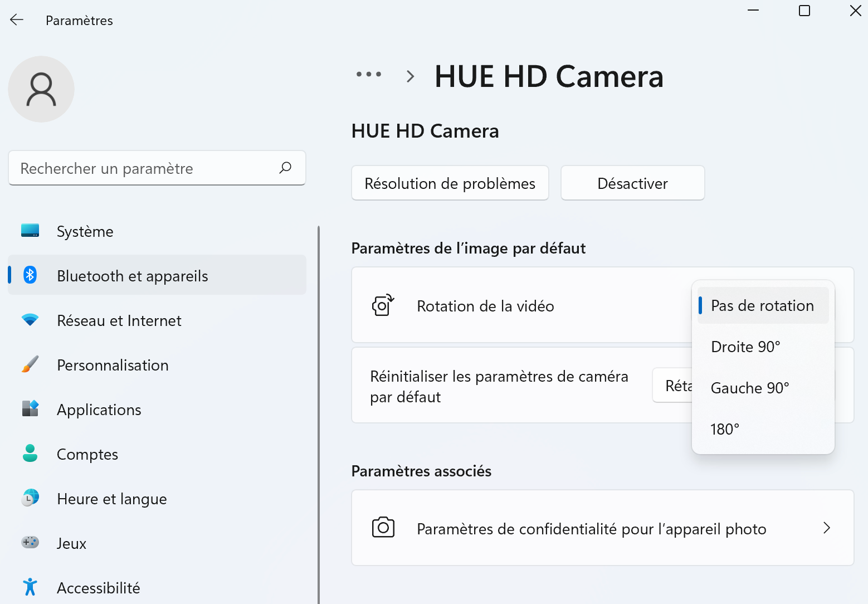Minimize the Paramètres window
Image resolution: width=868 pixels, height=604 pixels.
point(753,11)
